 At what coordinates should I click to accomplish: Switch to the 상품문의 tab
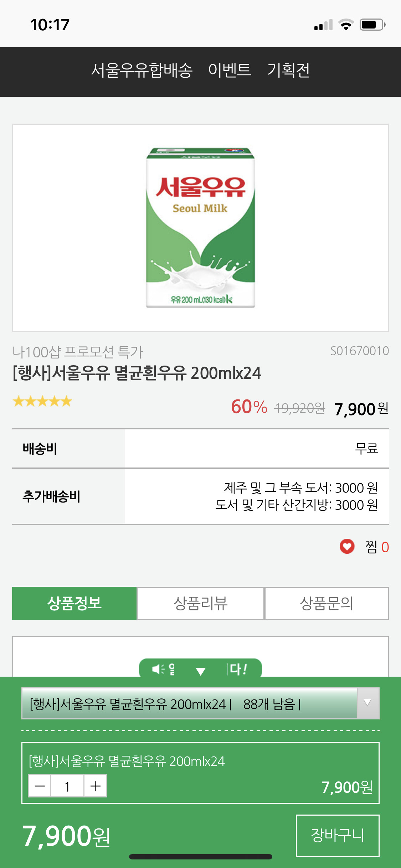(x=327, y=603)
